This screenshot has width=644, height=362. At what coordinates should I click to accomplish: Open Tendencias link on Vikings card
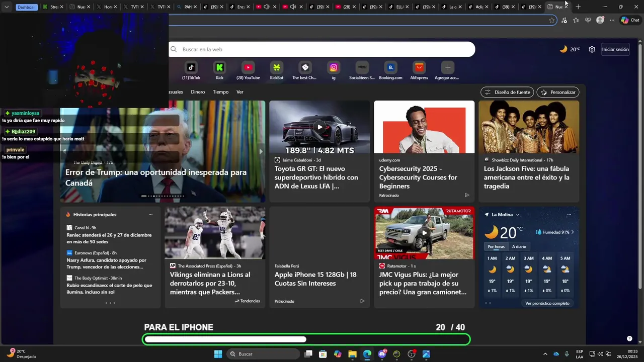248,301
